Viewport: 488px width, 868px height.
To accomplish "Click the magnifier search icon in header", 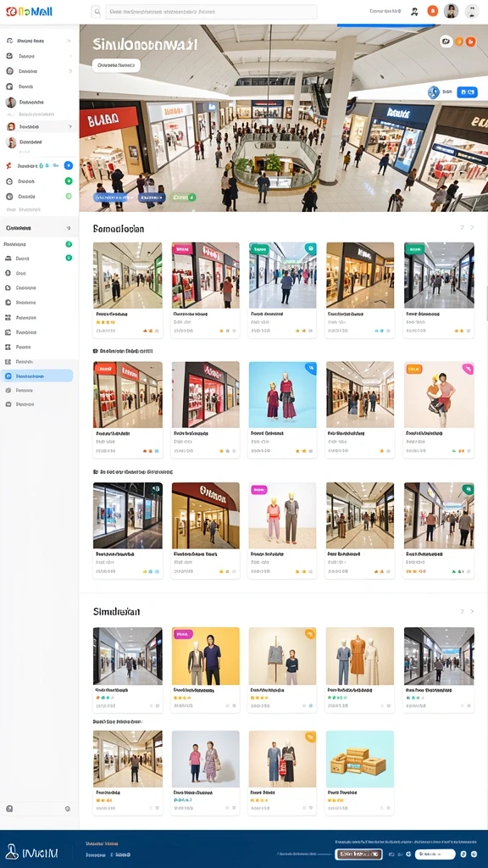I will coord(97,11).
